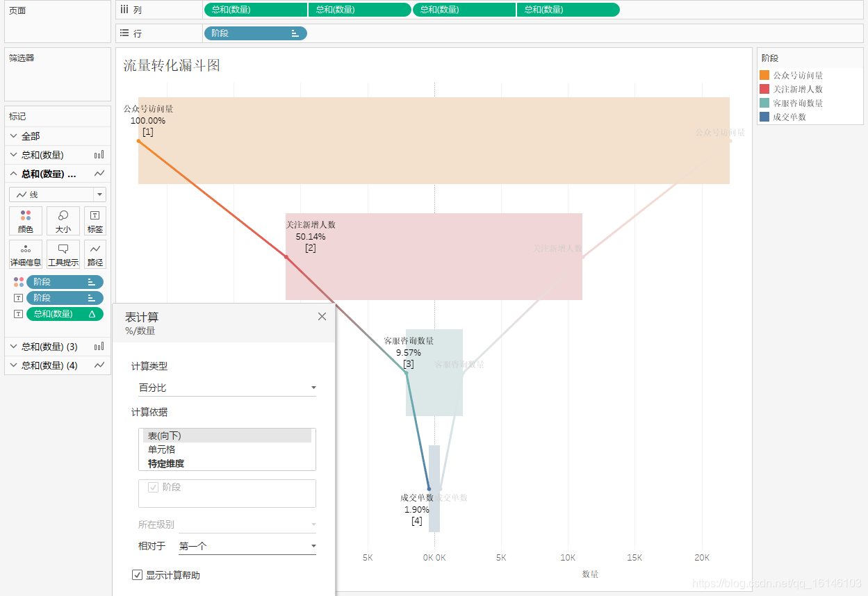Click the pink 关注新增人数 funnel bar
868x596 pixels.
click(434, 256)
